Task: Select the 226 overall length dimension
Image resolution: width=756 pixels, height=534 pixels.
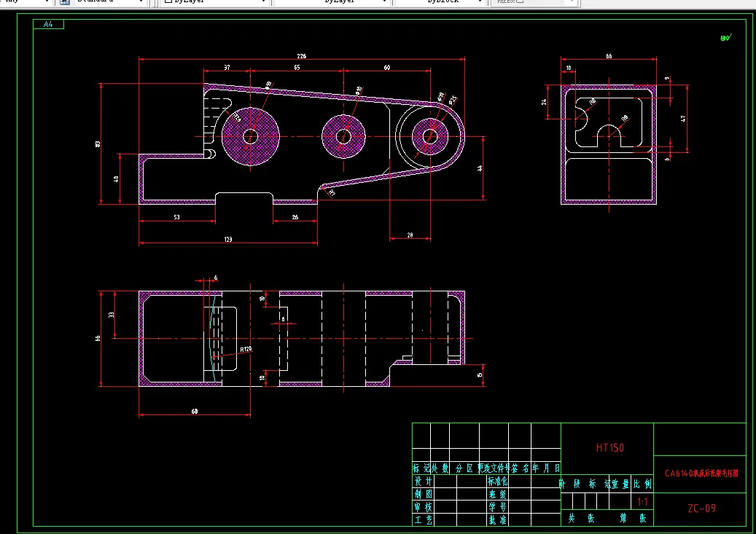Action: [301, 56]
